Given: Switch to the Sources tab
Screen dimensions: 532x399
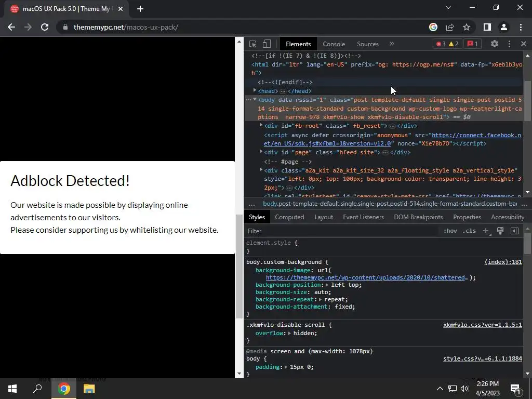Looking at the screenshot, I should click(x=367, y=44).
